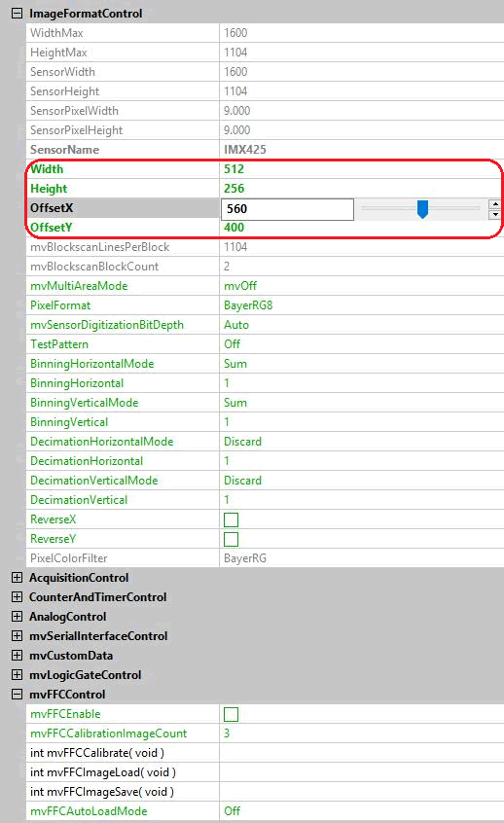Viewport: 504px width, 823px height.
Task: Expand the AnalogControl category
Action: (17, 616)
